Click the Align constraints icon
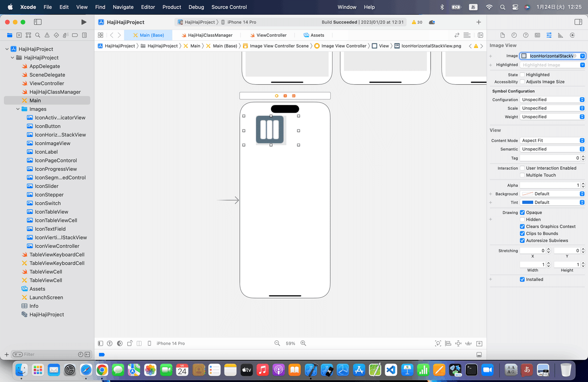Viewport: 588px width, 382px height. point(448,343)
